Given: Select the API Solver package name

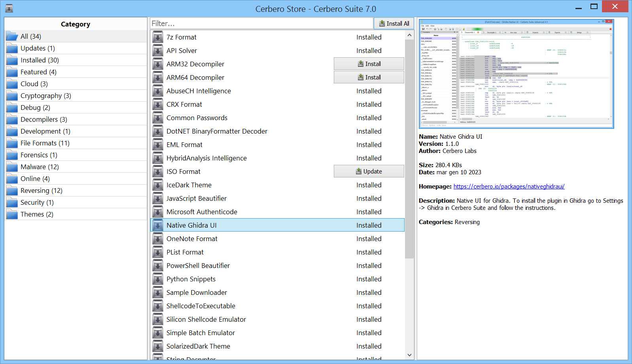Looking at the screenshot, I should tap(182, 51).
